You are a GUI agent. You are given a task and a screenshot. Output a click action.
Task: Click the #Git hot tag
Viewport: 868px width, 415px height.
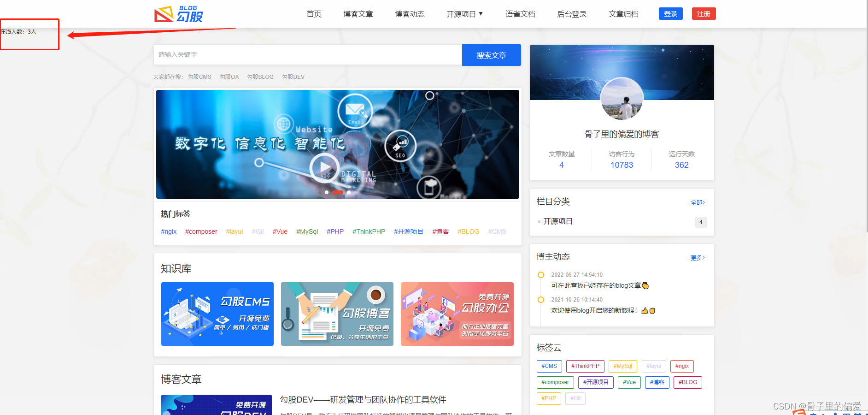click(258, 231)
